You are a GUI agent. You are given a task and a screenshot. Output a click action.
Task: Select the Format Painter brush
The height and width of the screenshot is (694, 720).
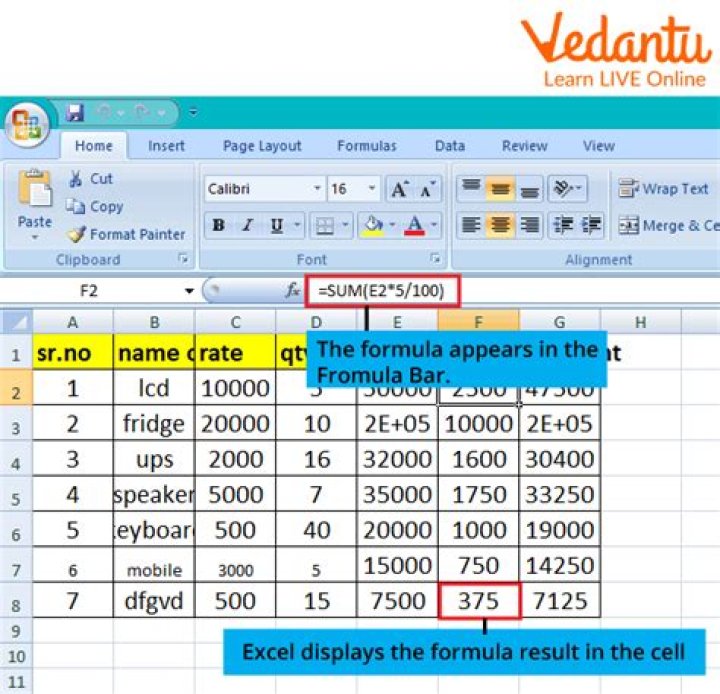(x=77, y=235)
